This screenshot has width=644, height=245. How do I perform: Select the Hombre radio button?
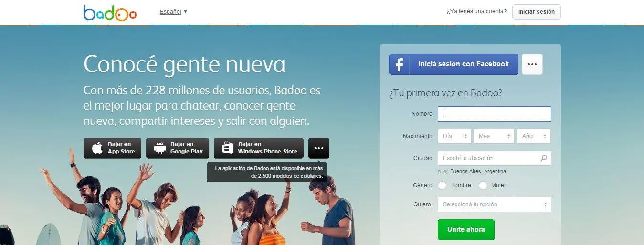(442, 185)
